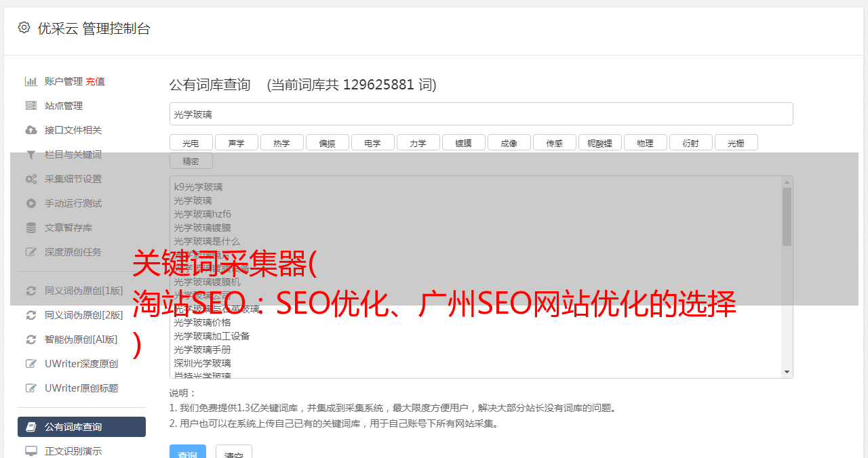The width and height of the screenshot is (868, 458).
Task: Click the gear icon beside 优采云 管理控制台
Action: (x=24, y=28)
